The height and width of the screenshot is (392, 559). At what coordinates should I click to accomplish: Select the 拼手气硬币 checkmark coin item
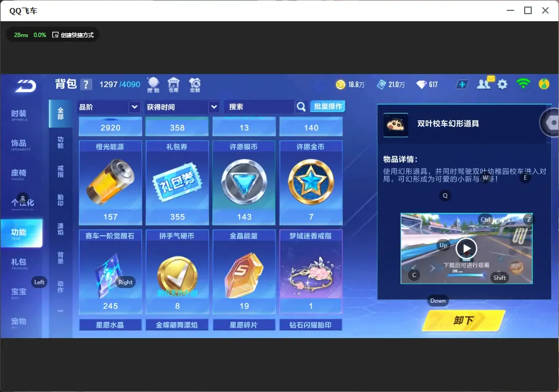click(x=177, y=272)
